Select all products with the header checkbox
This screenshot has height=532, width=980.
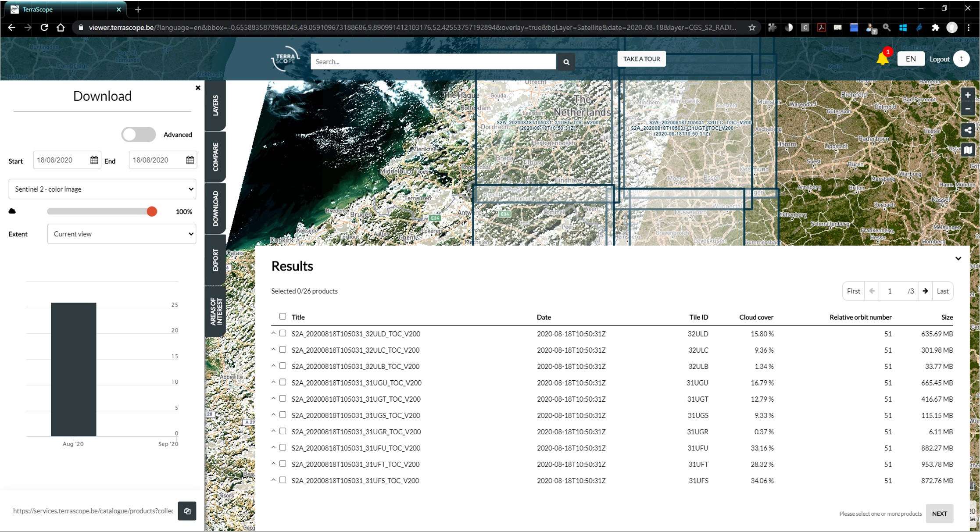(283, 316)
